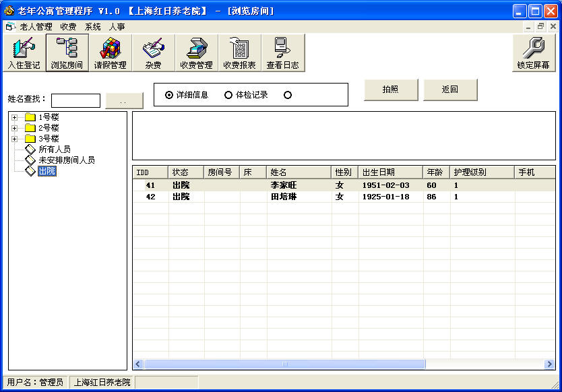562x392 pixels.
Task: Click the horizontal scrollbar right arrow
Action: 550,364
